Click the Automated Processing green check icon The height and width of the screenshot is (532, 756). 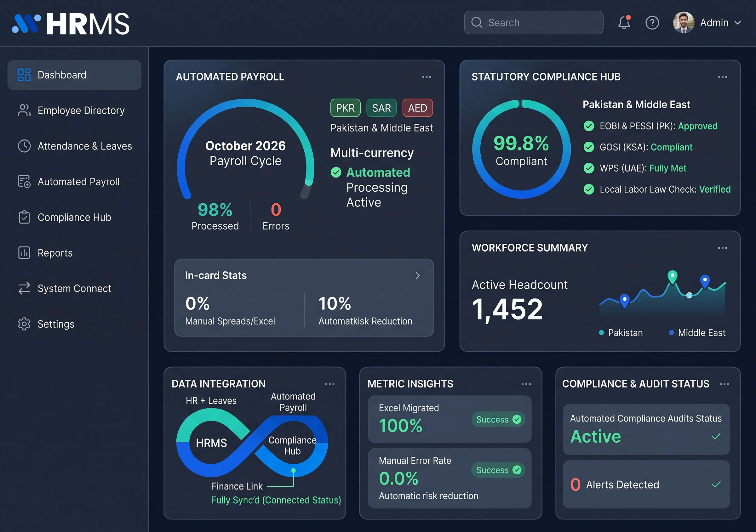(336, 172)
